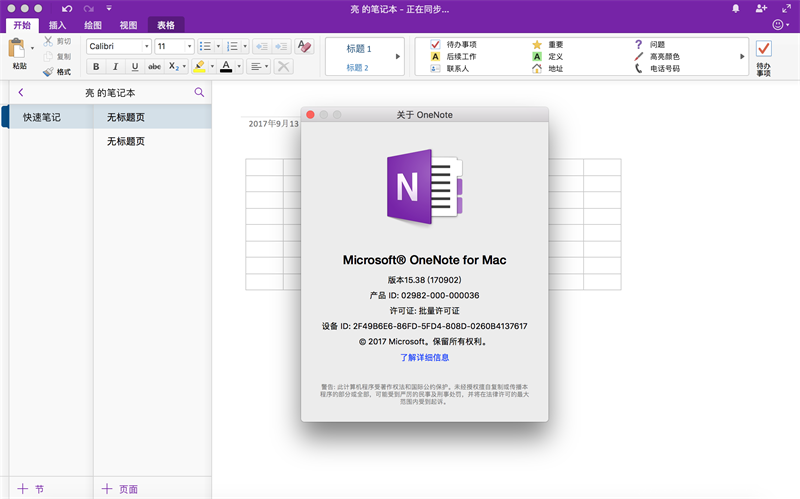
Task: Toggle strikethrough formatting
Action: click(x=154, y=66)
